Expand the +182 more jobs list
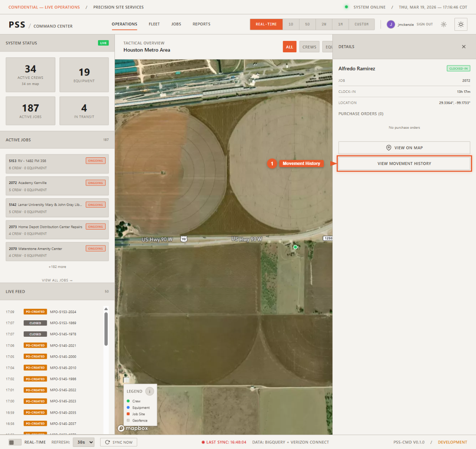The image size is (476, 449). click(x=57, y=267)
